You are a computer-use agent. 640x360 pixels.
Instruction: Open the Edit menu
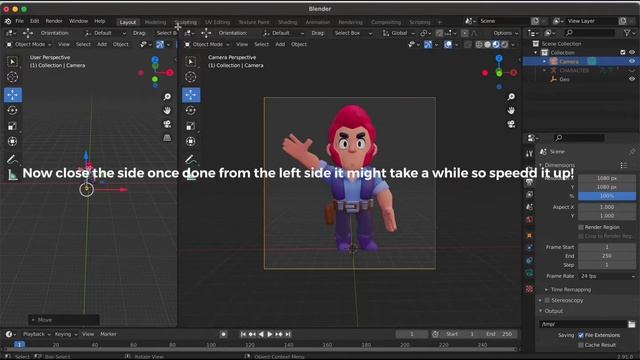(x=35, y=21)
